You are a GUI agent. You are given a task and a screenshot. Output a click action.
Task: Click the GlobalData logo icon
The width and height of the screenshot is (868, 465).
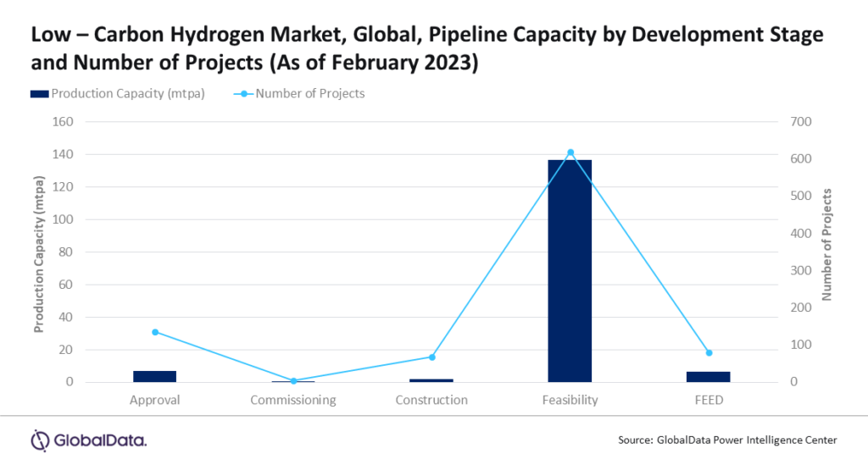point(40,440)
